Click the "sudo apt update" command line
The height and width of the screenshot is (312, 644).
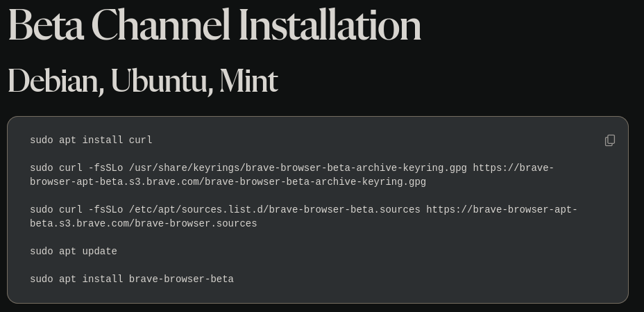point(74,252)
